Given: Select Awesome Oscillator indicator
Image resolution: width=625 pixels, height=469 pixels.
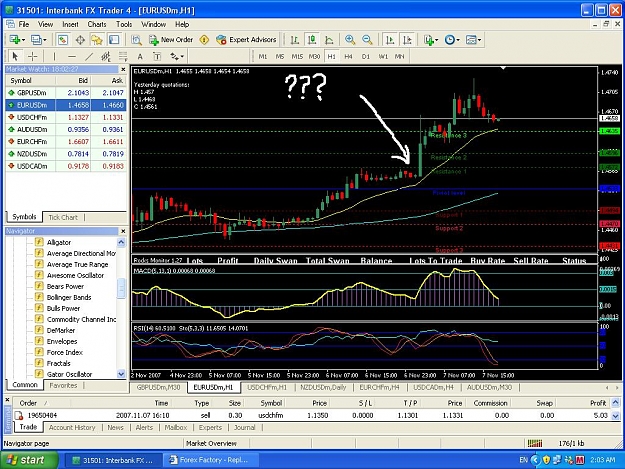Looking at the screenshot, I should point(75,275).
